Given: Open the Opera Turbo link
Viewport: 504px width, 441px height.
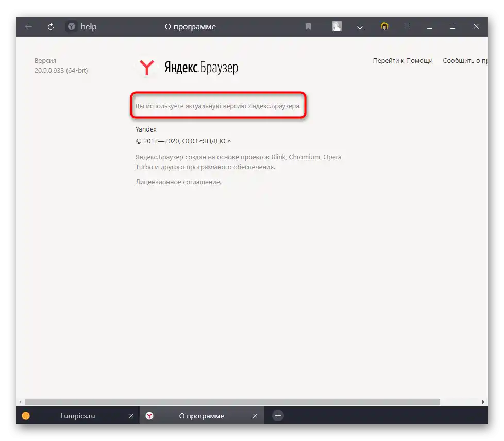Looking at the screenshot, I should [332, 157].
